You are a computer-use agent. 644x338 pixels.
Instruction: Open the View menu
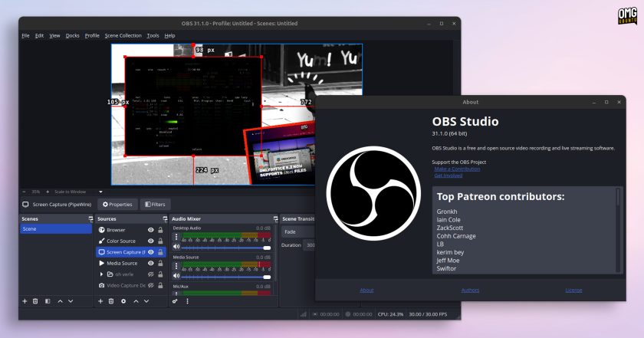(x=54, y=36)
